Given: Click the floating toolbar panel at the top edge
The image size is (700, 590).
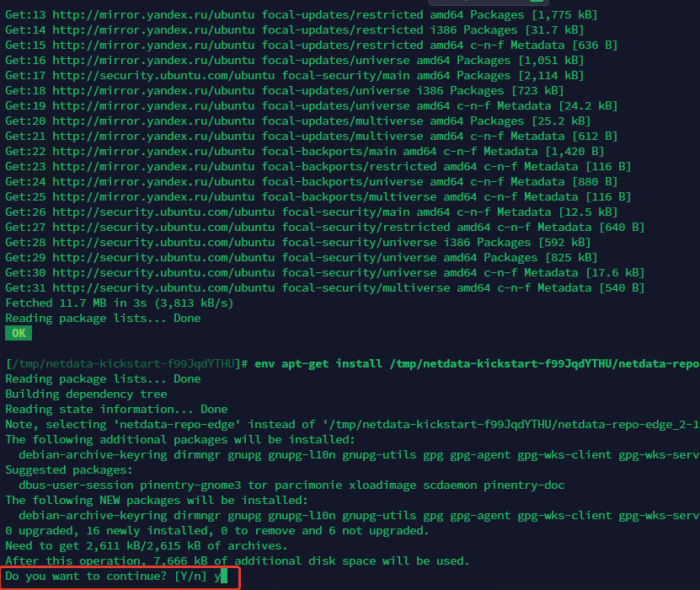Looking at the screenshot, I should coord(489,3).
